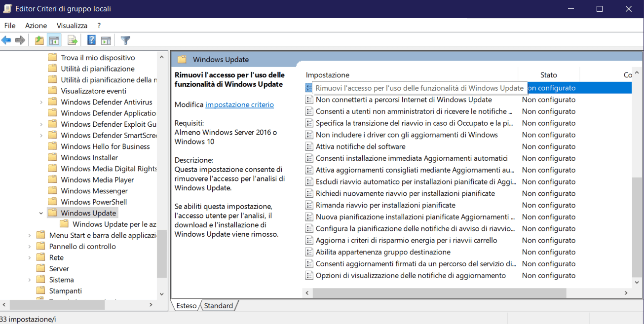The width and height of the screenshot is (644, 324).
Task: Click tree pane scroll down arrow
Action: tap(161, 294)
